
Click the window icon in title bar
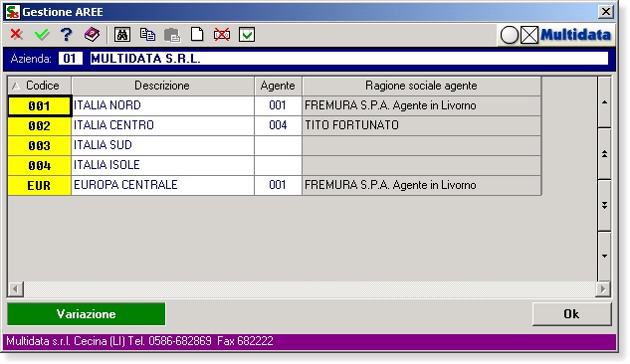pos(13,12)
